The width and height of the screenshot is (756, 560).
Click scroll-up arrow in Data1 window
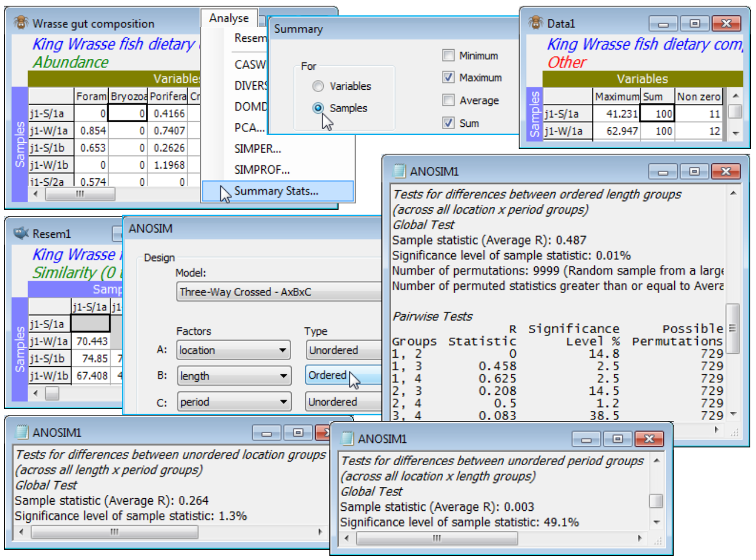tap(736, 95)
